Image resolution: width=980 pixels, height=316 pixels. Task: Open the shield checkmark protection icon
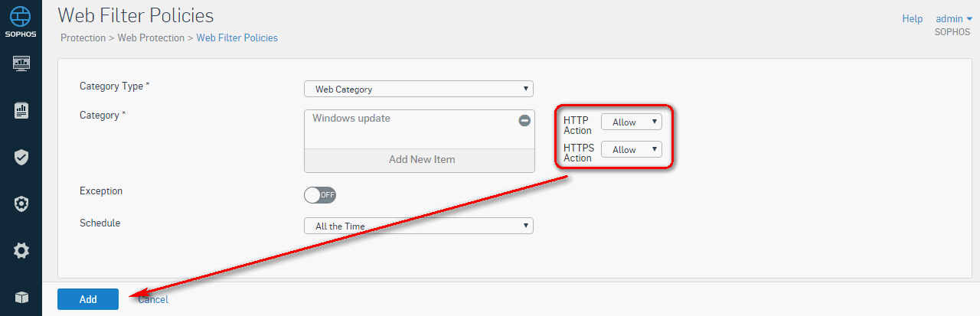pos(21,157)
